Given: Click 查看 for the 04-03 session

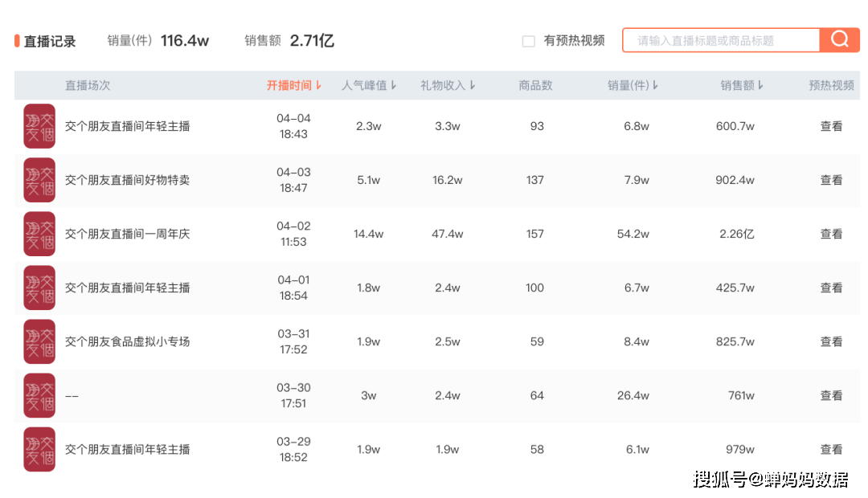Looking at the screenshot, I should click(x=831, y=180).
